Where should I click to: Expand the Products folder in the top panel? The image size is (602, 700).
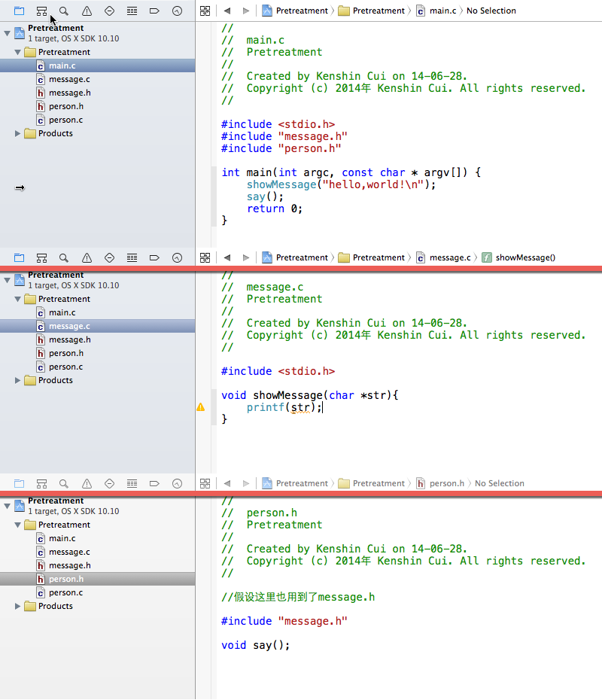click(x=18, y=133)
